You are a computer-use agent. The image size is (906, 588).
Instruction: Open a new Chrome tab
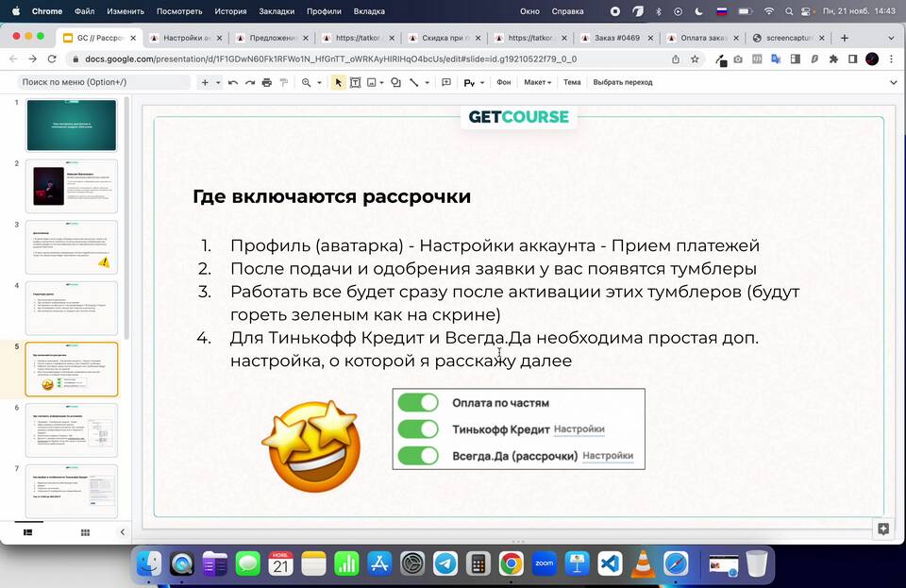pos(844,38)
